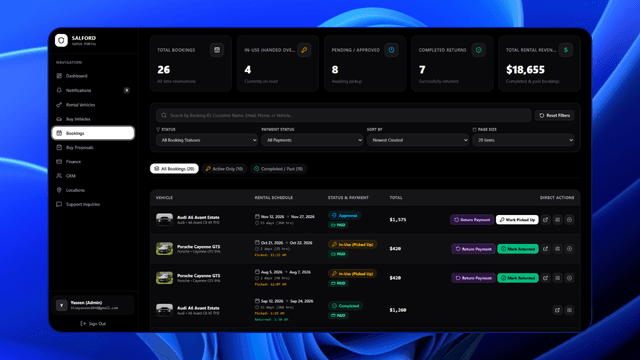Click circular action icon in $1,575 Audi row
This screenshot has width=640, height=360.
coord(569,220)
